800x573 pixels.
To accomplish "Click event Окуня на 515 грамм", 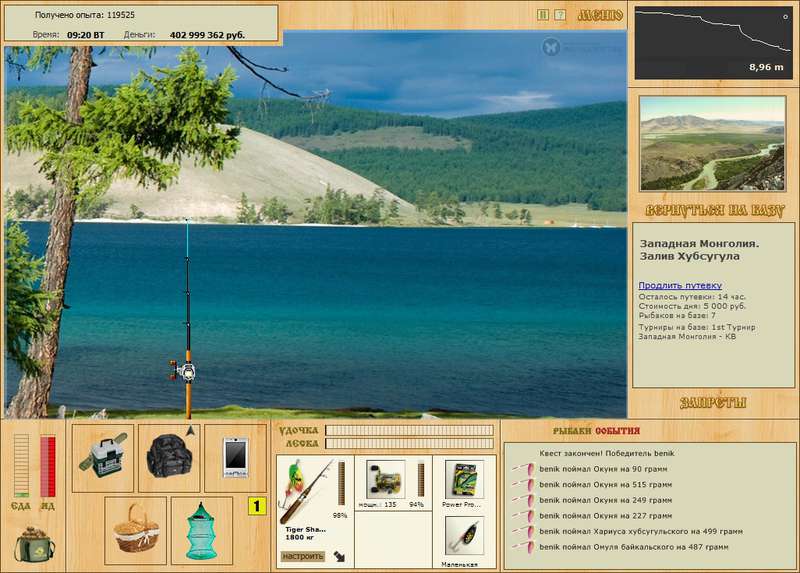I will [606, 484].
